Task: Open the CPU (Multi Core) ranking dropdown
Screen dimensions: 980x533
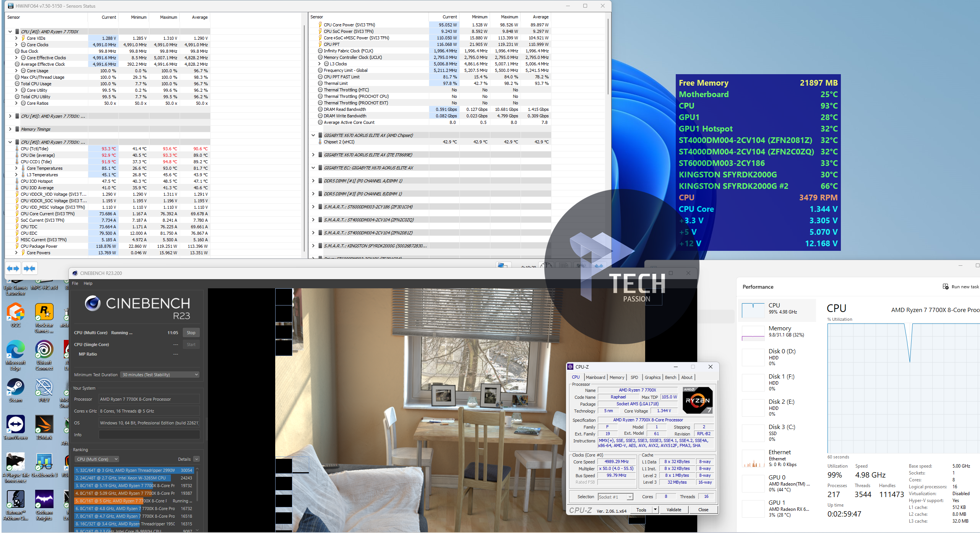Action: tap(97, 459)
